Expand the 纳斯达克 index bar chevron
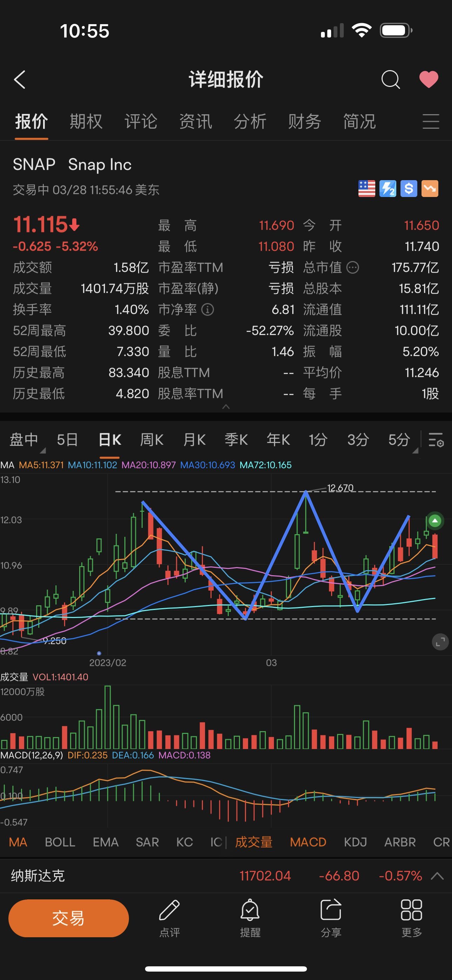Screen dimensions: 452x980 pos(437,876)
